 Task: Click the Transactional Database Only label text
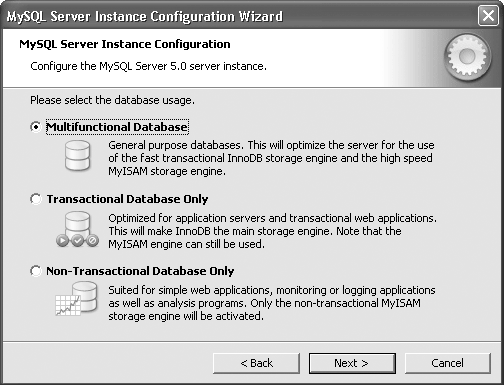coord(127,199)
